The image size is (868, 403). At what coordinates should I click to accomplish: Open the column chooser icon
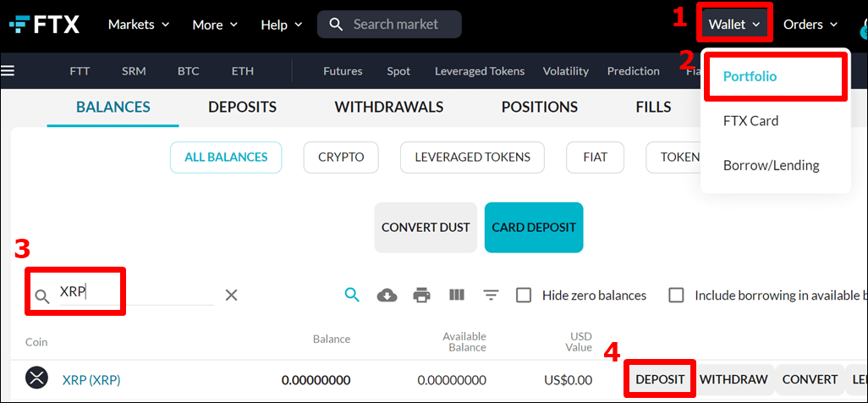tap(456, 295)
